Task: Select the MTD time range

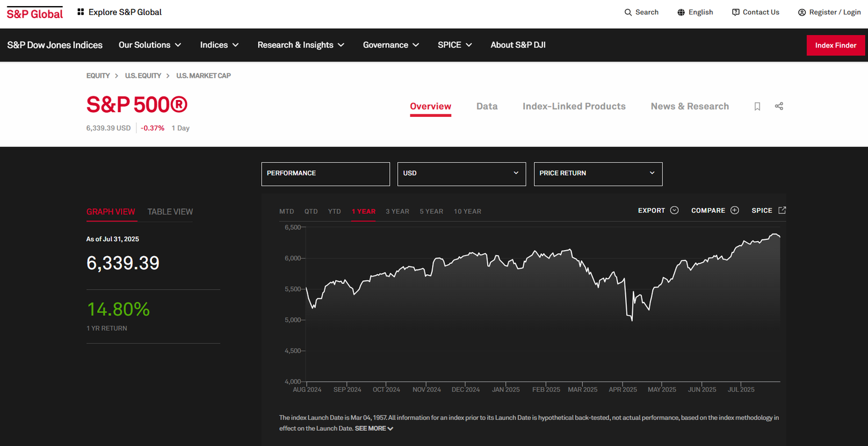Action: pyautogui.click(x=286, y=211)
